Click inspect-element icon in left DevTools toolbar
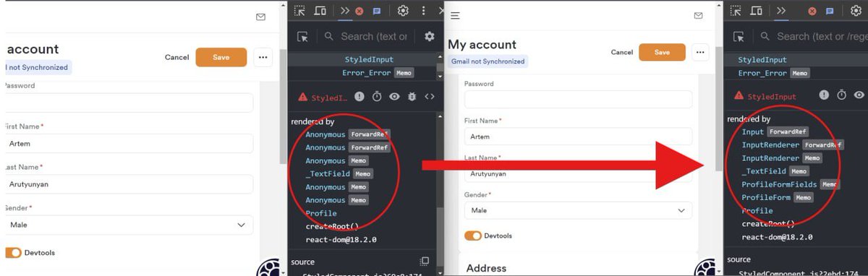Screen dimensions: 868x276 300,11
